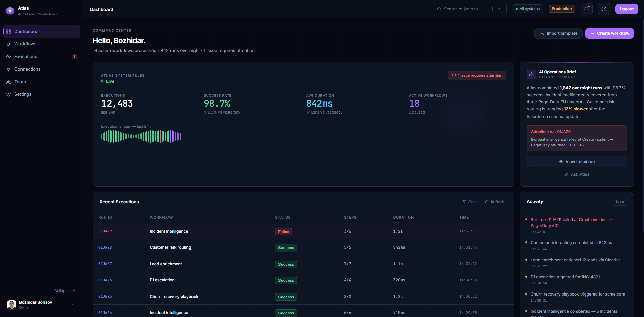Open run ID 01JAZ9

point(105,231)
